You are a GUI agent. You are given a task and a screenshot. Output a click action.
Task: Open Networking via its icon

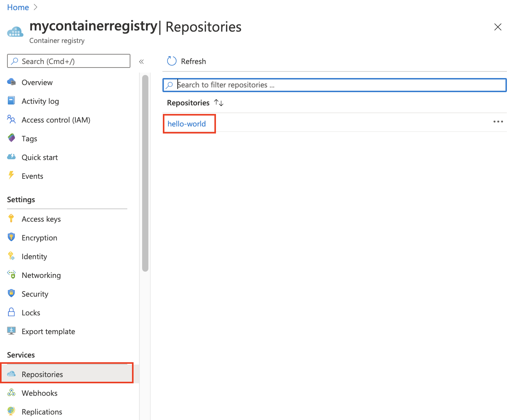[11, 275]
